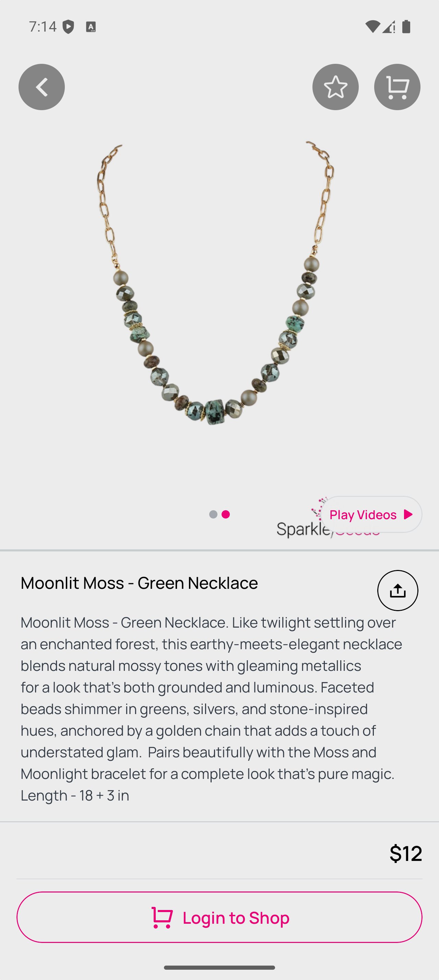Tap the Moonlit Moss - Green Necklace title
The width and height of the screenshot is (439, 980).
click(139, 583)
